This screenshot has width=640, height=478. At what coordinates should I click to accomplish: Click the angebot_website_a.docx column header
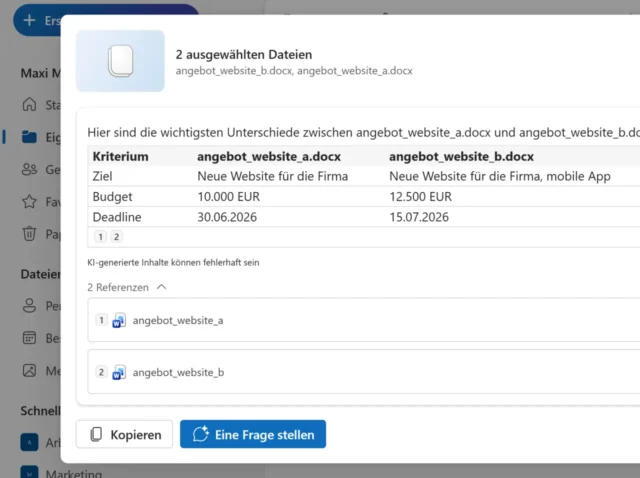pyautogui.click(x=269, y=156)
